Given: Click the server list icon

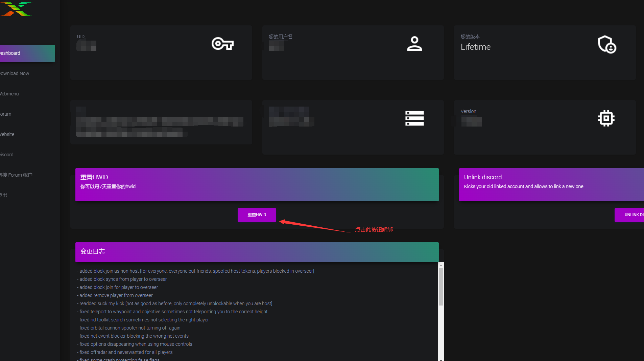Looking at the screenshot, I should tap(414, 118).
